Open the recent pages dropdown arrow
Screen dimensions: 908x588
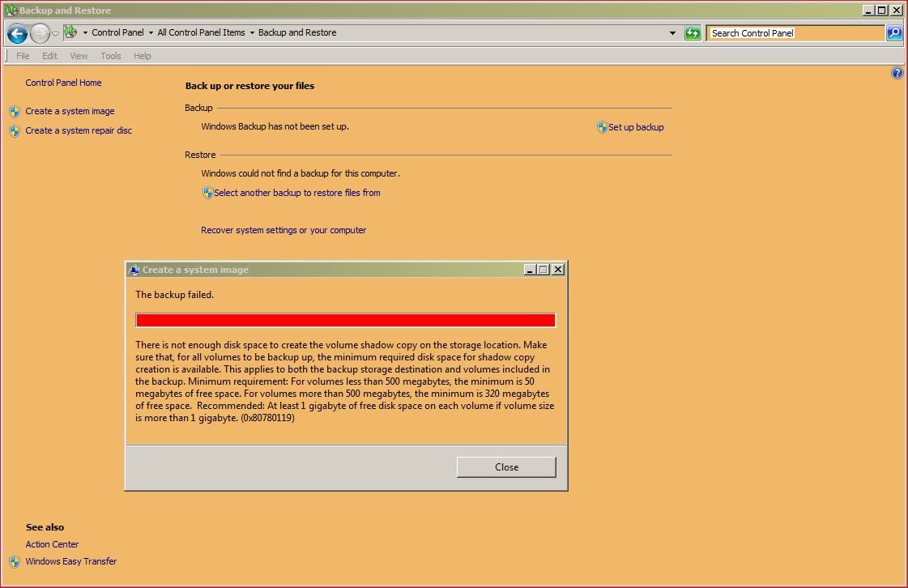tap(56, 33)
